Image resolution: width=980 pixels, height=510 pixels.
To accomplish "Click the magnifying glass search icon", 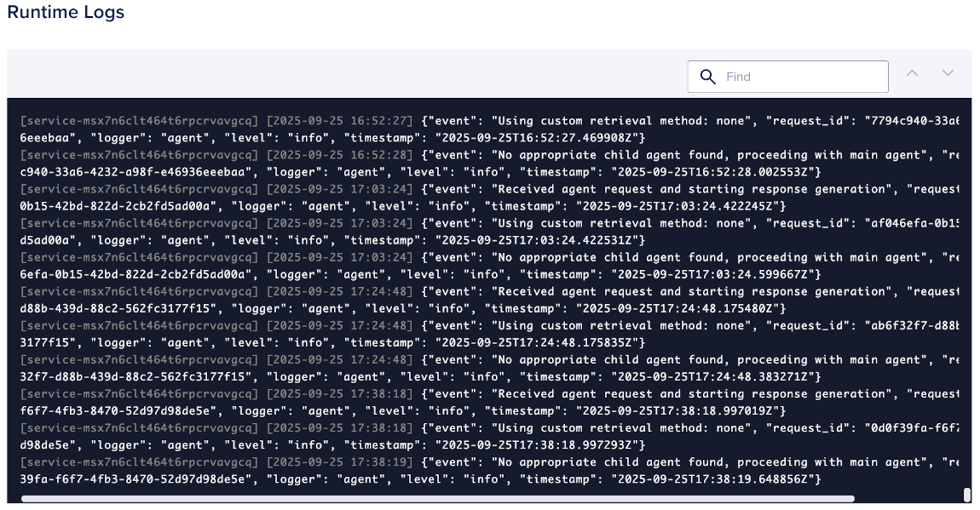I will coord(707,77).
